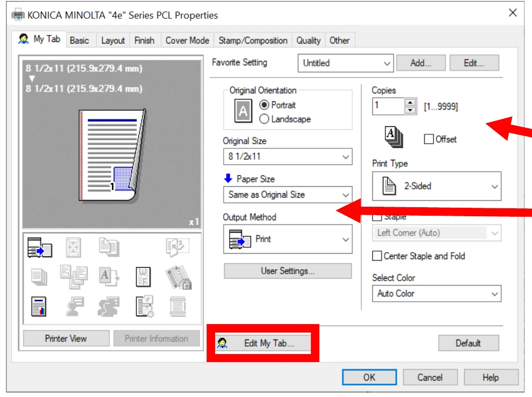Viewport: 532px width, 397px height.
Task: Click the color chart document icon in status grid
Action: [39, 307]
